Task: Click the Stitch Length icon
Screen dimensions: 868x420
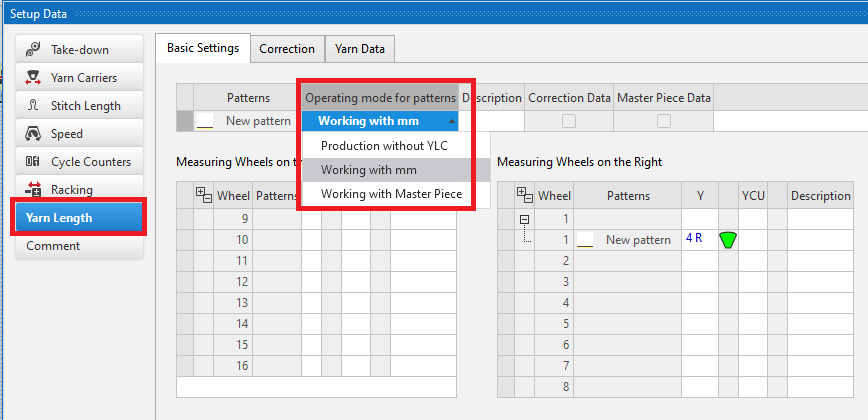Action: pos(33,106)
